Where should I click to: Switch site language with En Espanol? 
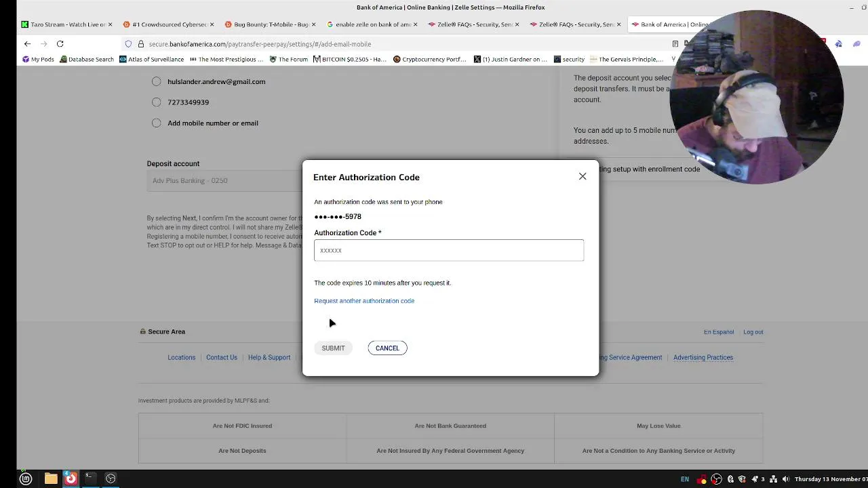tap(719, 332)
